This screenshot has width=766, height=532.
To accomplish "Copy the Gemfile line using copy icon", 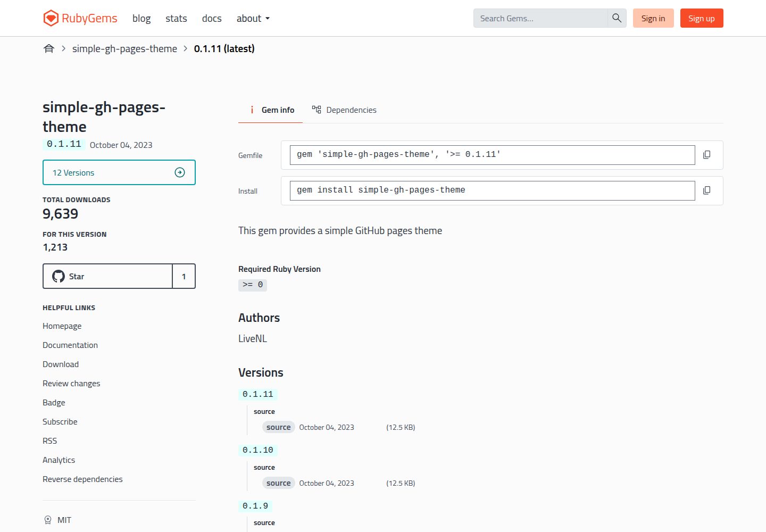I will (x=706, y=155).
